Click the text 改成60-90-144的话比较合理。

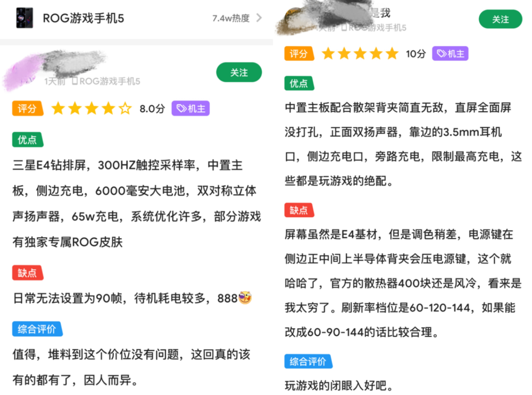pyautogui.click(x=362, y=332)
